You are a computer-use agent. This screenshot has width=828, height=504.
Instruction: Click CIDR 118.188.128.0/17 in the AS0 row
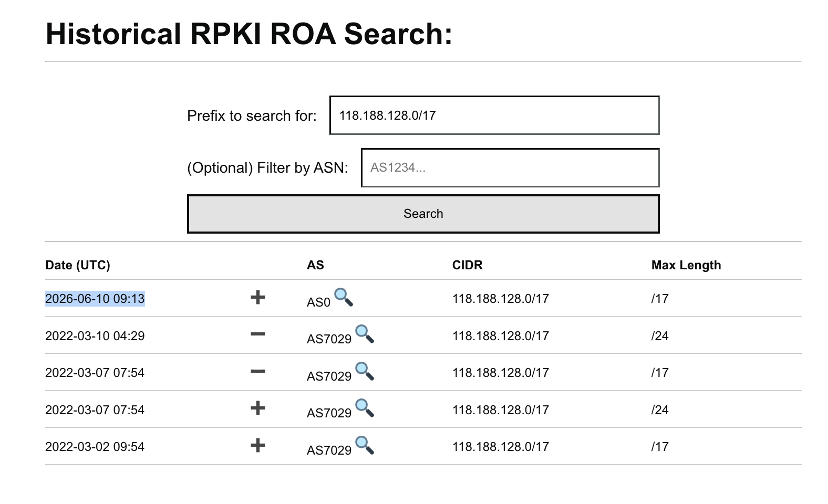(x=501, y=299)
